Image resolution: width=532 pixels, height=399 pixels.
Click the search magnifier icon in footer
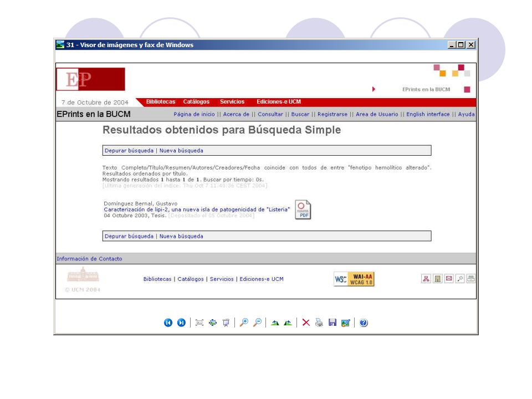tap(460, 279)
